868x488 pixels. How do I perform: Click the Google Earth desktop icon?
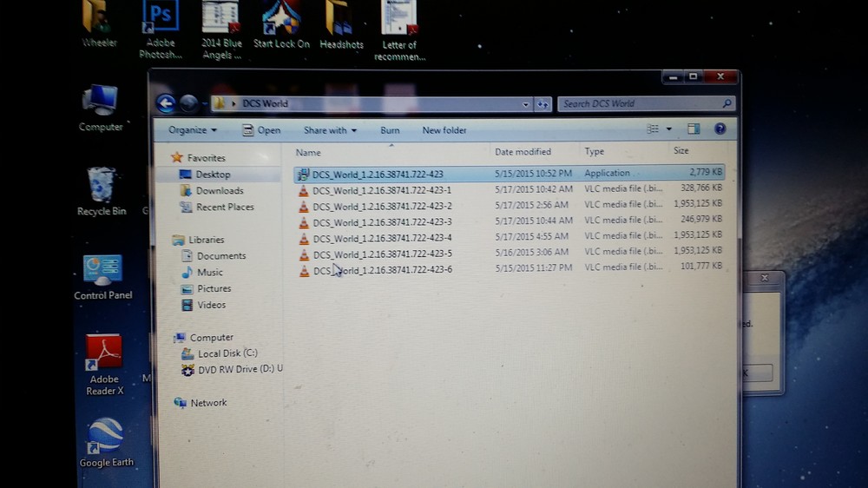[x=106, y=443]
